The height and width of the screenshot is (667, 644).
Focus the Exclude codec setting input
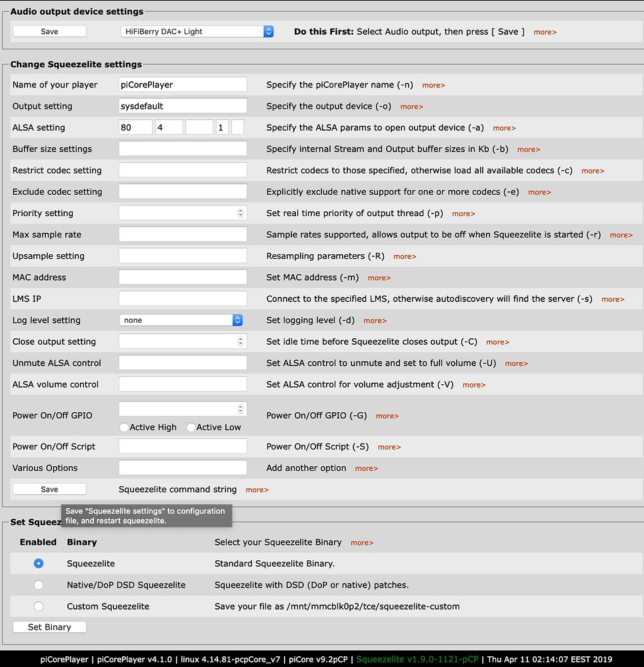(183, 191)
